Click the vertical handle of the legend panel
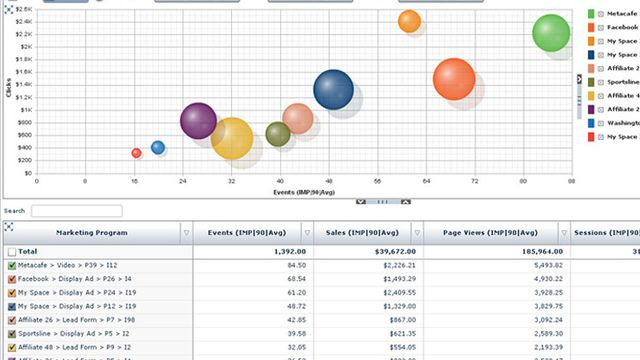 (x=579, y=102)
